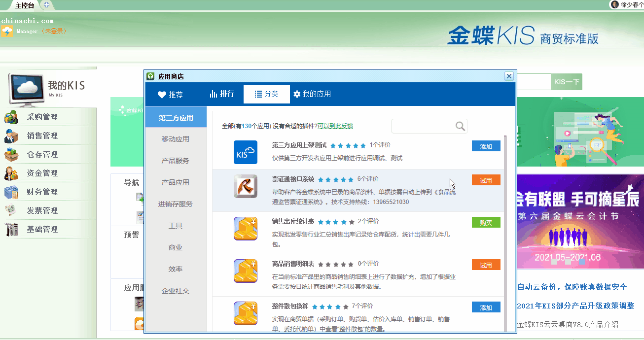Image resolution: width=644 pixels, height=340 pixels.
Task: Select 第三方应用 category in sidebar
Action: coord(176,117)
